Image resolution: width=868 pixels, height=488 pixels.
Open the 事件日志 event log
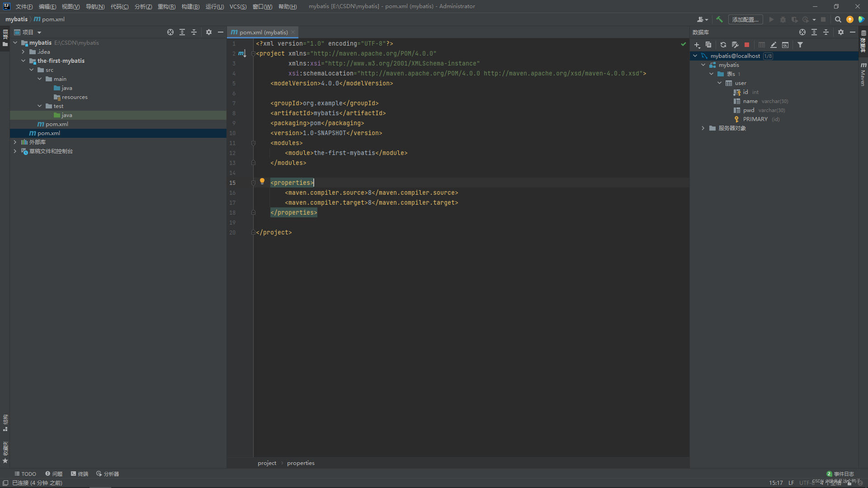tap(840, 474)
